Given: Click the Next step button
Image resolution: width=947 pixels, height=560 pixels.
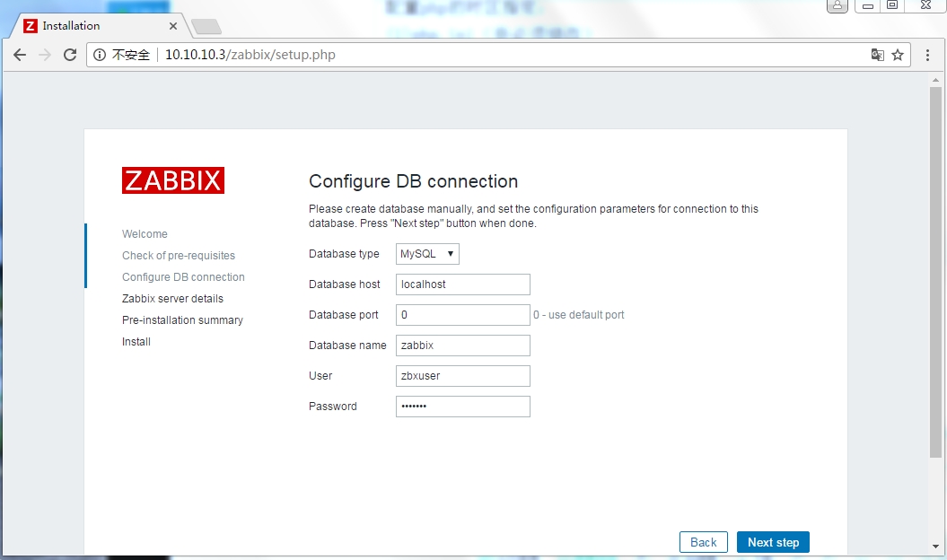Looking at the screenshot, I should [773, 542].
